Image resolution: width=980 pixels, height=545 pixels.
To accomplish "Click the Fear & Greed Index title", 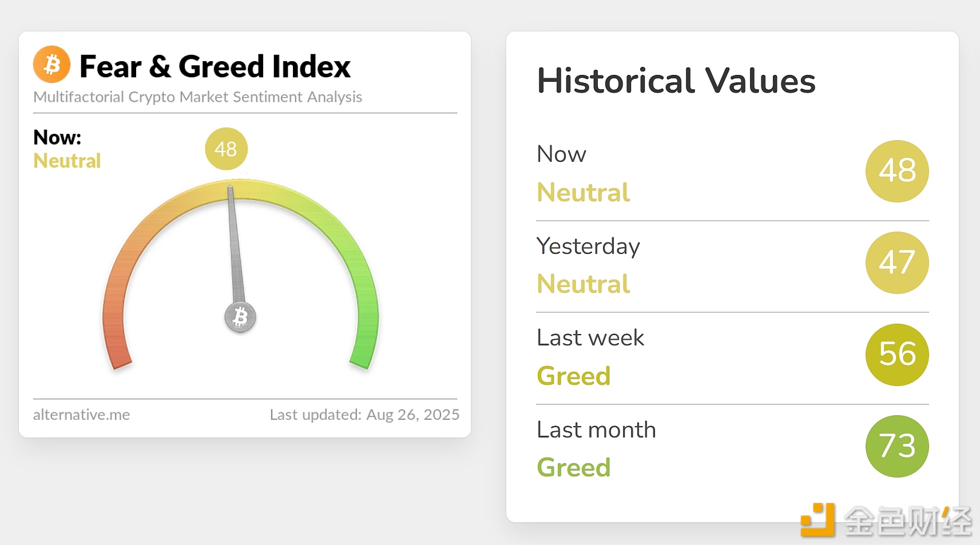I will tap(215, 66).
